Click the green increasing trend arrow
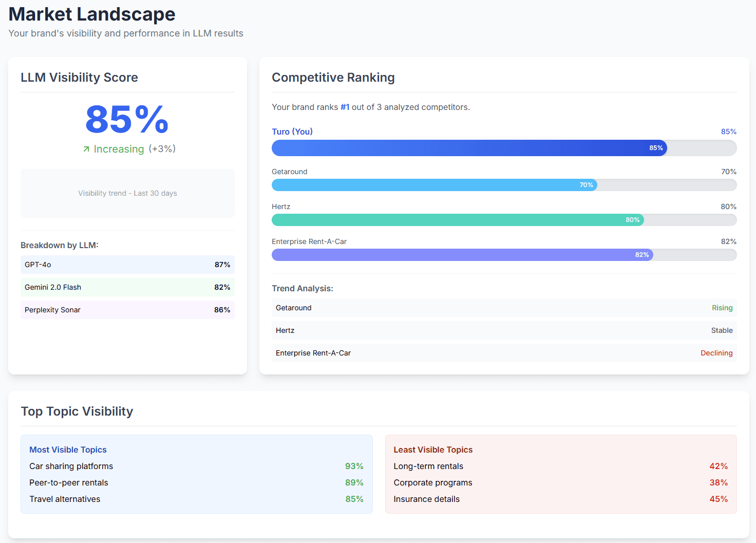The image size is (756, 543). 87,149
